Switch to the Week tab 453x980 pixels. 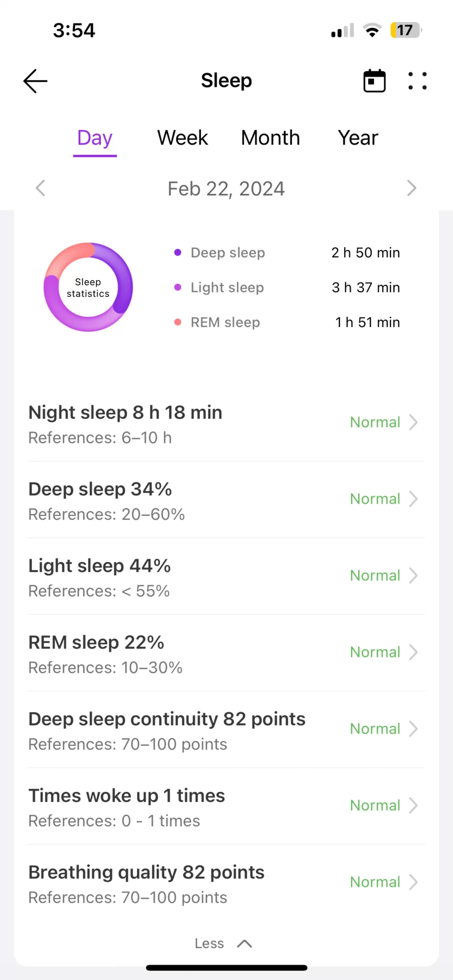182,138
